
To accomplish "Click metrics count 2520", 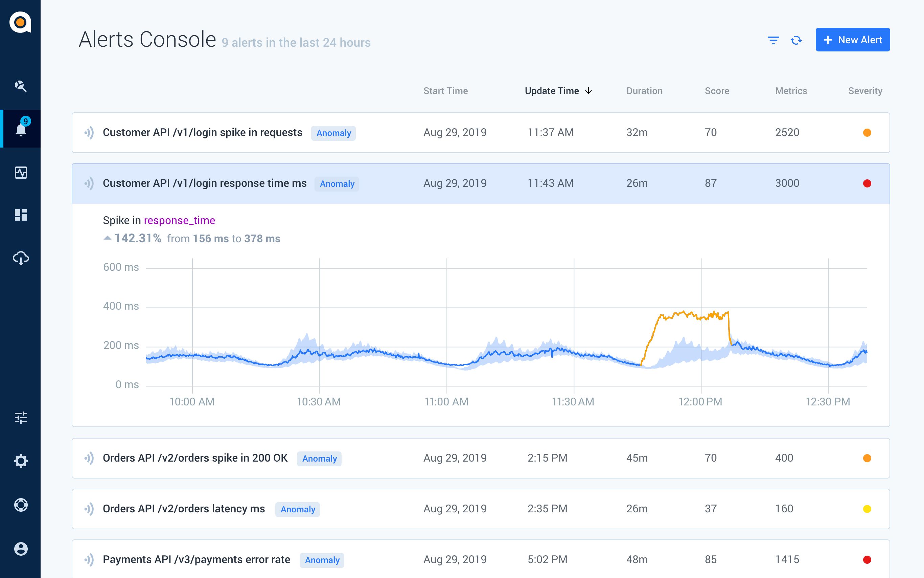I will point(787,132).
